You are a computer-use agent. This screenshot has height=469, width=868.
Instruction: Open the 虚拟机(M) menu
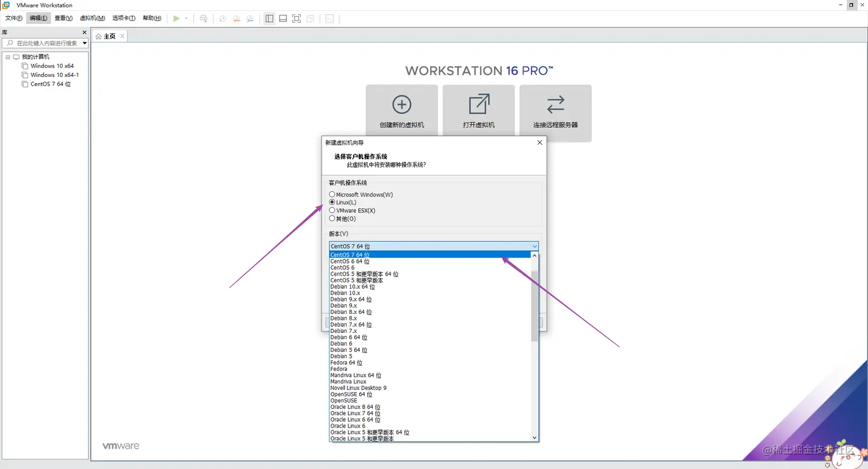(x=92, y=18)
